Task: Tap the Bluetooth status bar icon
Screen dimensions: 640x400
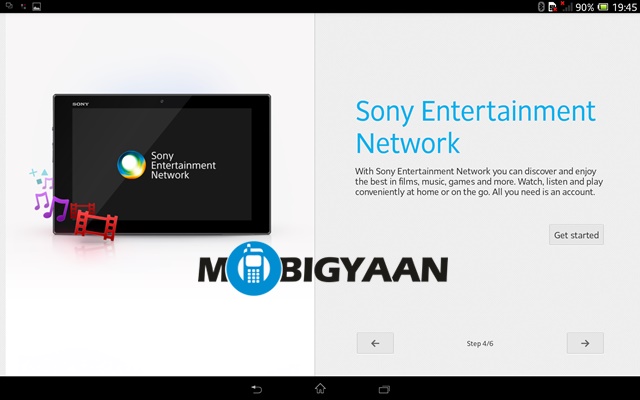Action: 541,7
